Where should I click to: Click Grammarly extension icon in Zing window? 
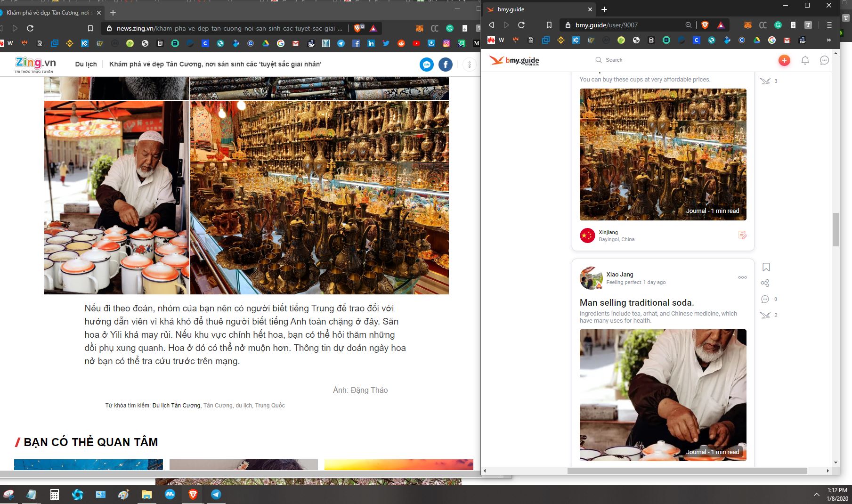[450, 28]
